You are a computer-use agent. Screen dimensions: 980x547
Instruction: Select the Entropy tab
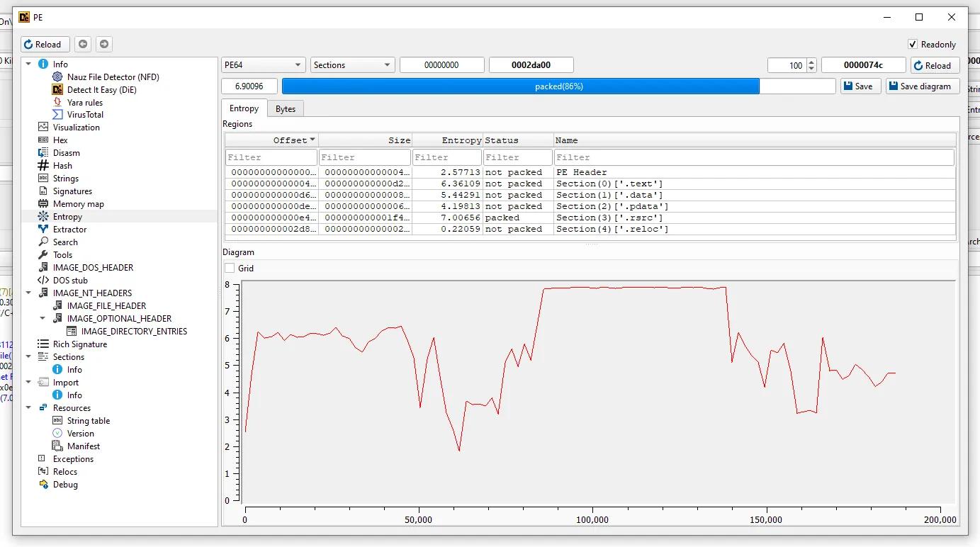click(244, 108)
